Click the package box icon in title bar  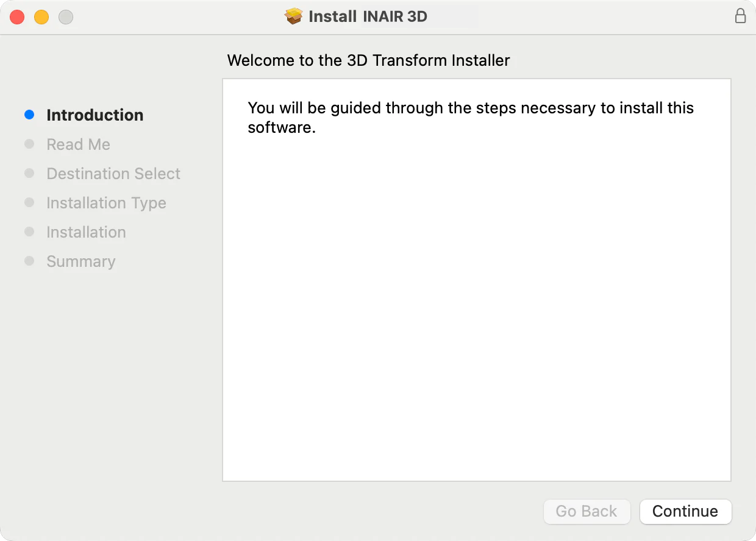click(294, 16)
